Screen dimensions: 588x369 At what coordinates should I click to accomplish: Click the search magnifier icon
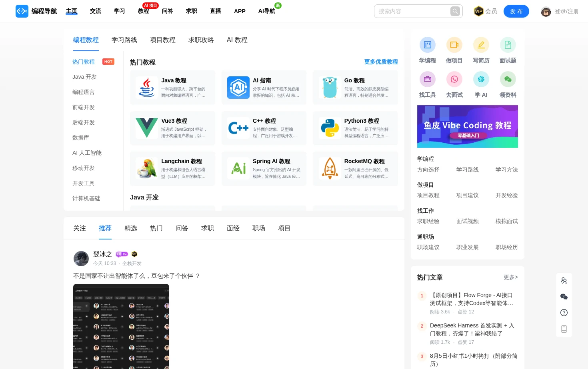pyautogui.click(x=455, y=11)
